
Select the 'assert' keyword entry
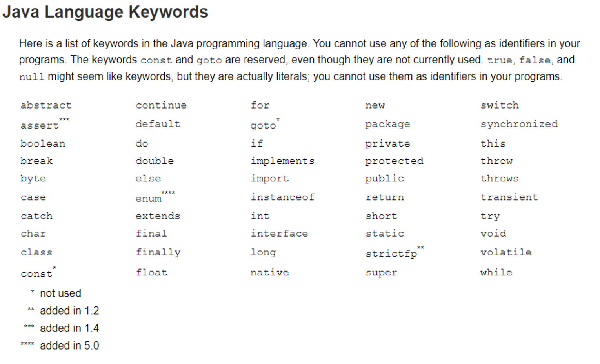pyautogui.click(x=40, y=125)
